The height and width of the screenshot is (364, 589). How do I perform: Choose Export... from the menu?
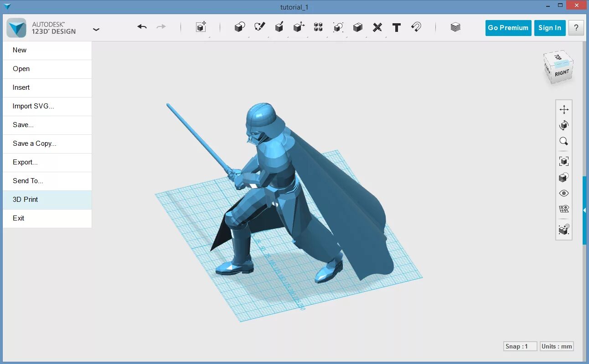pos(47,163)
